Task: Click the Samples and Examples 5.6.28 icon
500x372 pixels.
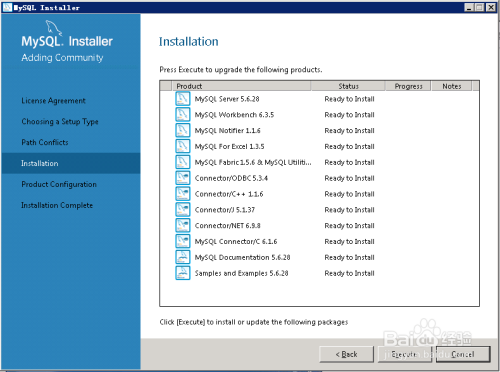Action: [x=183, y=273]
